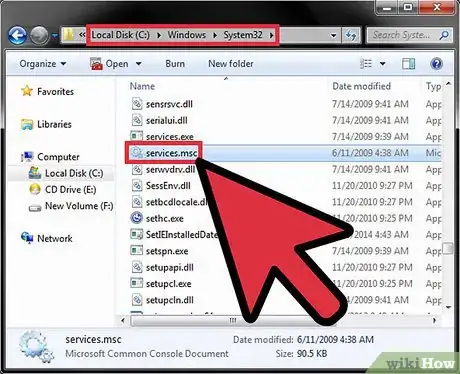Select Network in the navigation pane
Image resolution: width=460 pixels, height=374 pixels.
click(x=55, y=238)
